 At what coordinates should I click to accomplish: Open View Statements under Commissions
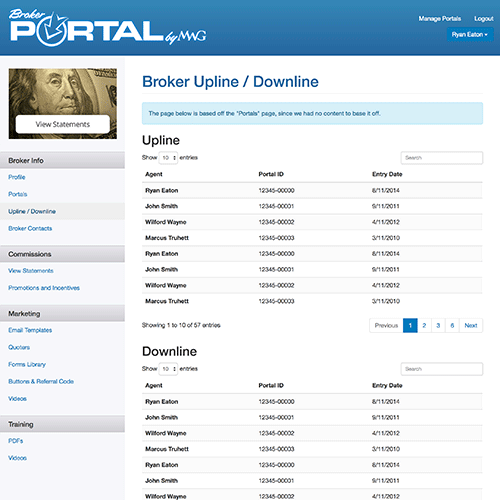click(x=31, y=271)
